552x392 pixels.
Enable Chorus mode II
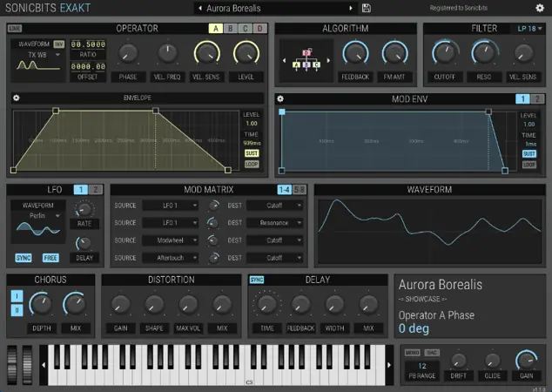16,312
